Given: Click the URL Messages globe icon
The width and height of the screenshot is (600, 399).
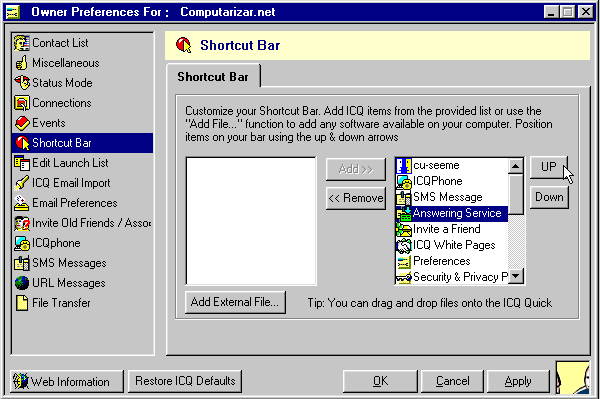Looking at the screenshot, I should click(22, 283).
